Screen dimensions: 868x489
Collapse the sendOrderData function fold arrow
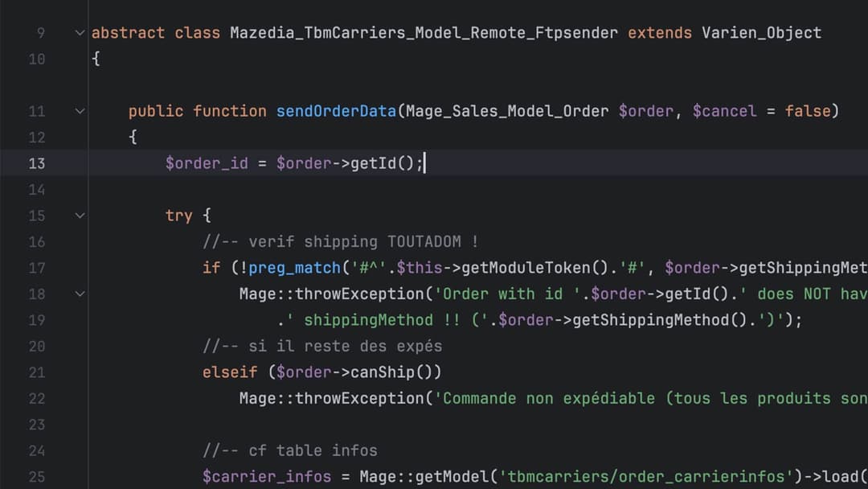pos(80,111)
